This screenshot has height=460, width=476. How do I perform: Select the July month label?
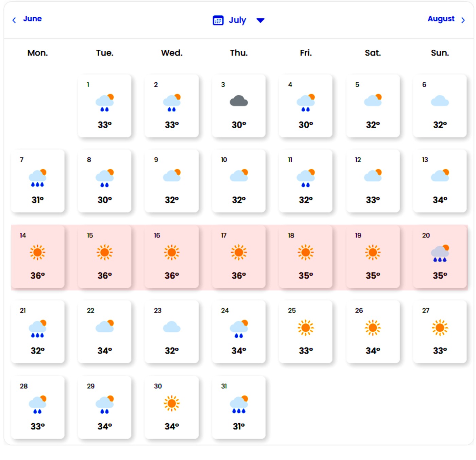tap(237, 20)
